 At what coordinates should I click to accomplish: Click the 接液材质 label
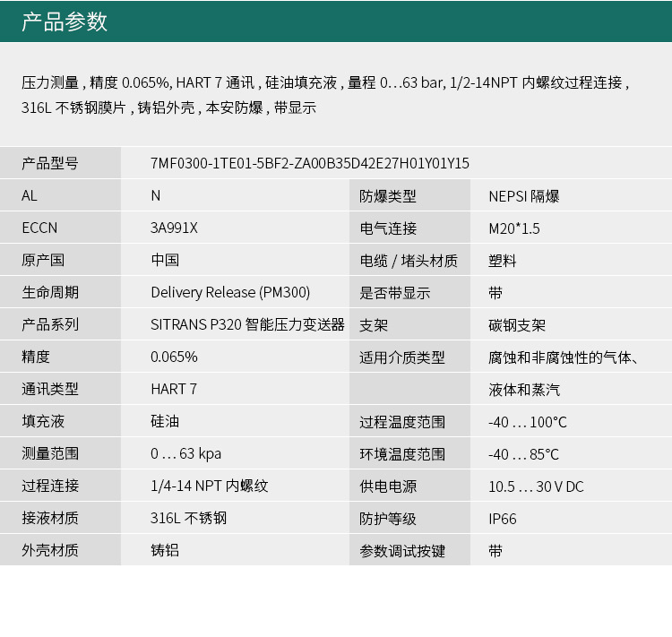pyautogui.click(x=50, y=518)
